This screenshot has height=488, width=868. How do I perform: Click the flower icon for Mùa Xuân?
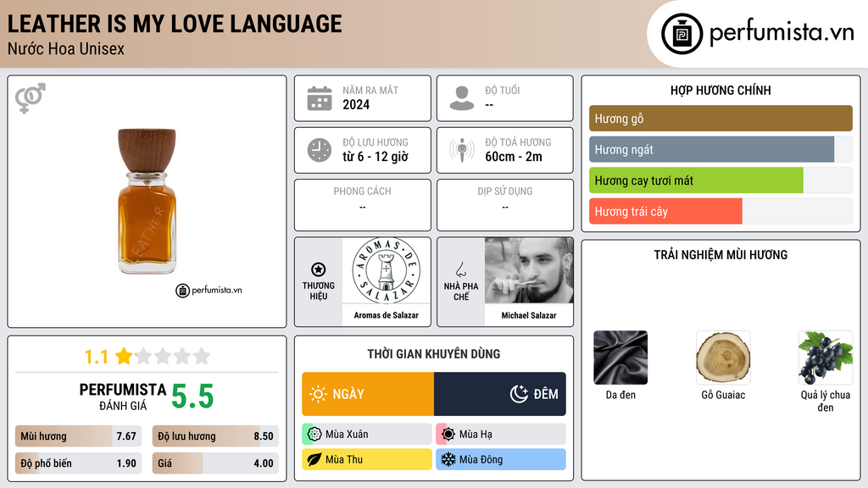click(x=314, y=435)
